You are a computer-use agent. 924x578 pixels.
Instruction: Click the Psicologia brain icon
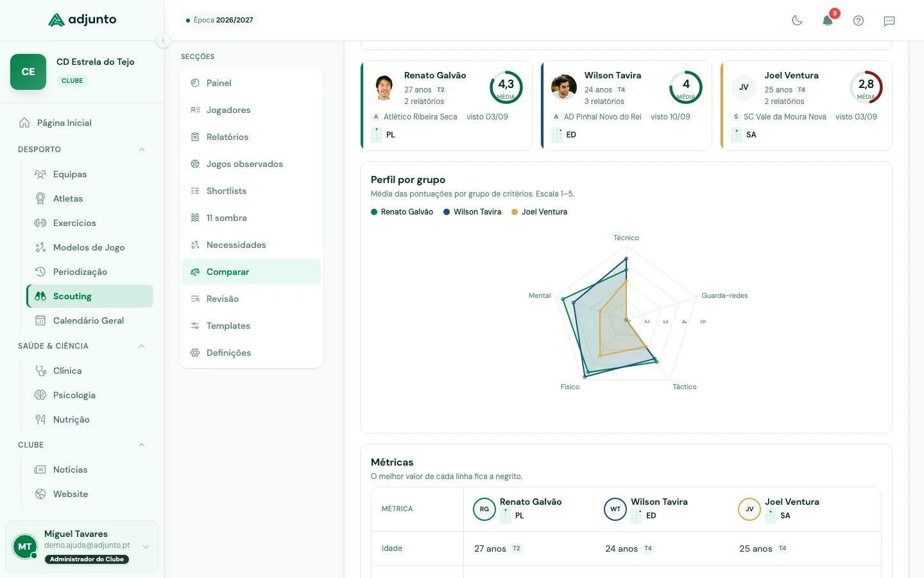40,395
